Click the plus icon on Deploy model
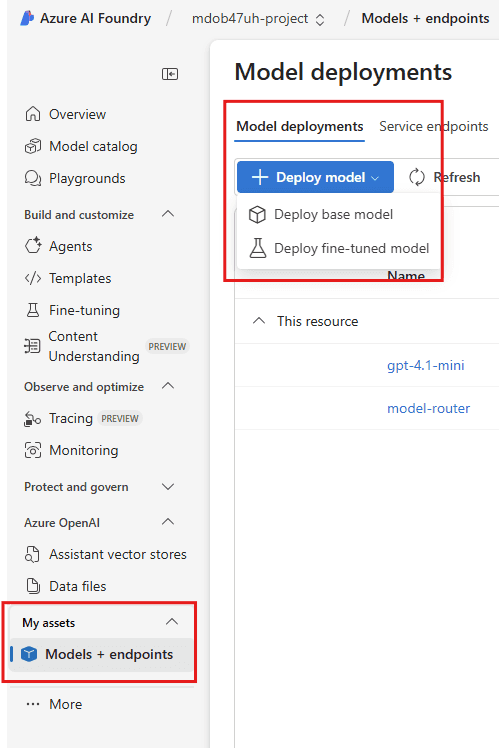Image resolution: width=499 pixels, height=748 pixels. [x=260, y=177]
